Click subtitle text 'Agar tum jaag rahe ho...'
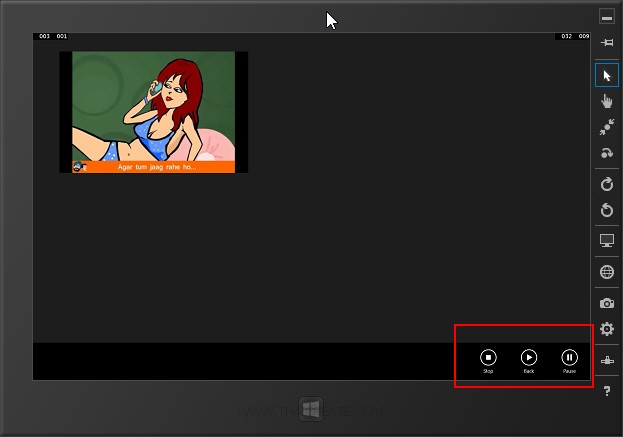The height and width of the screenshot is (437, 623). pos(157,167)
